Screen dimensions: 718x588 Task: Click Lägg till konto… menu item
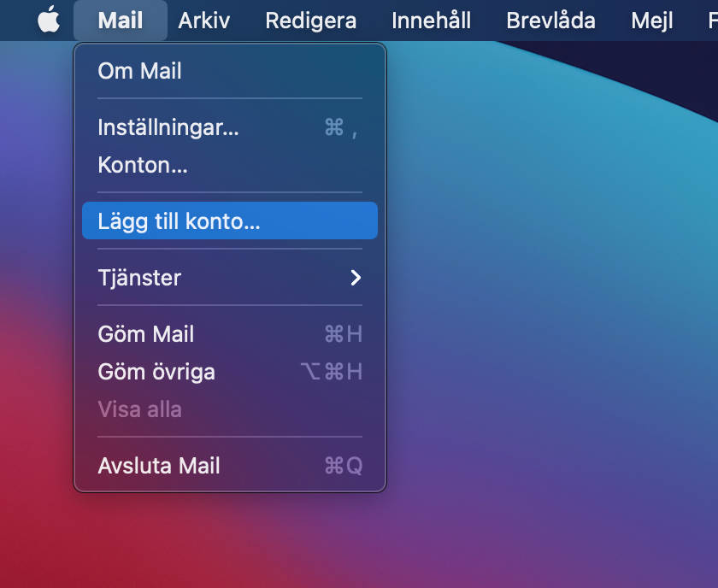pos(230,220)
